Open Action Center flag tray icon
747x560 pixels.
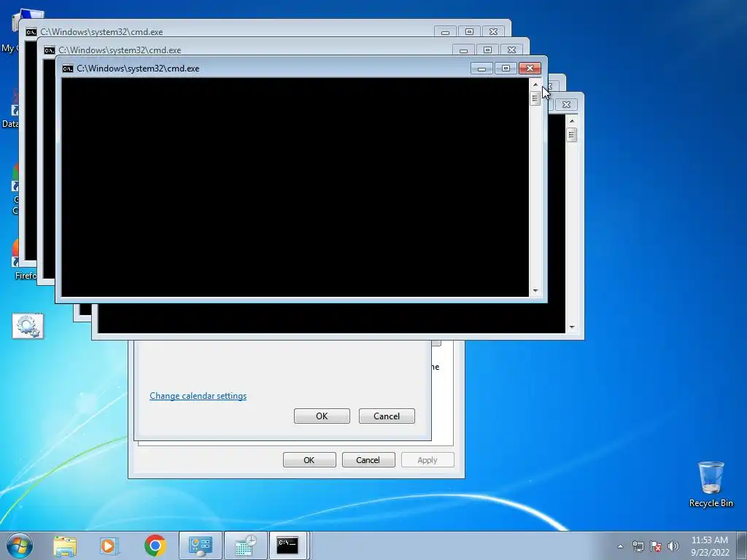656,546
